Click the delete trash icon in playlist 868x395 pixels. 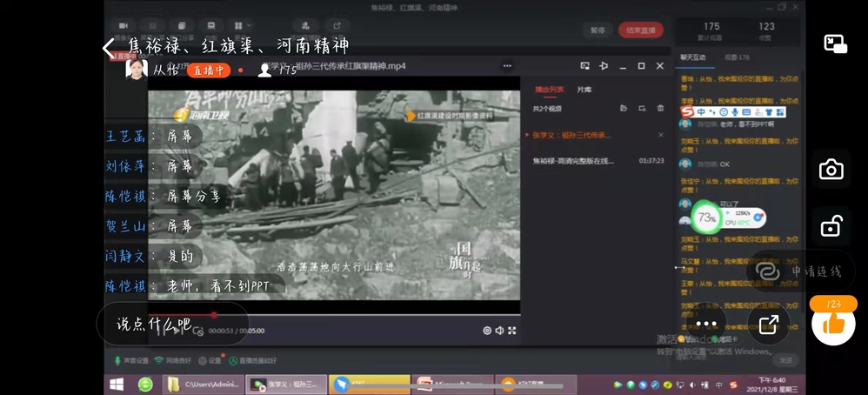click(x=660, y=108)
